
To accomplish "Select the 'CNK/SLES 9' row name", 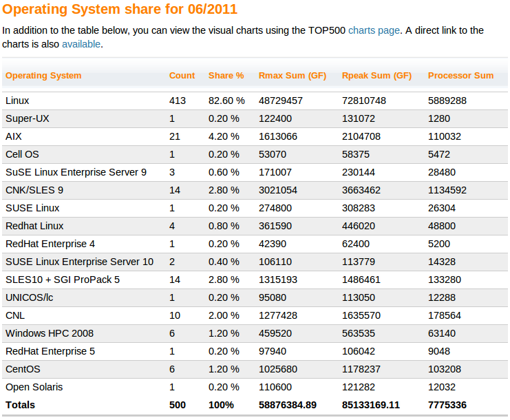I will click(x=34, y=190).
